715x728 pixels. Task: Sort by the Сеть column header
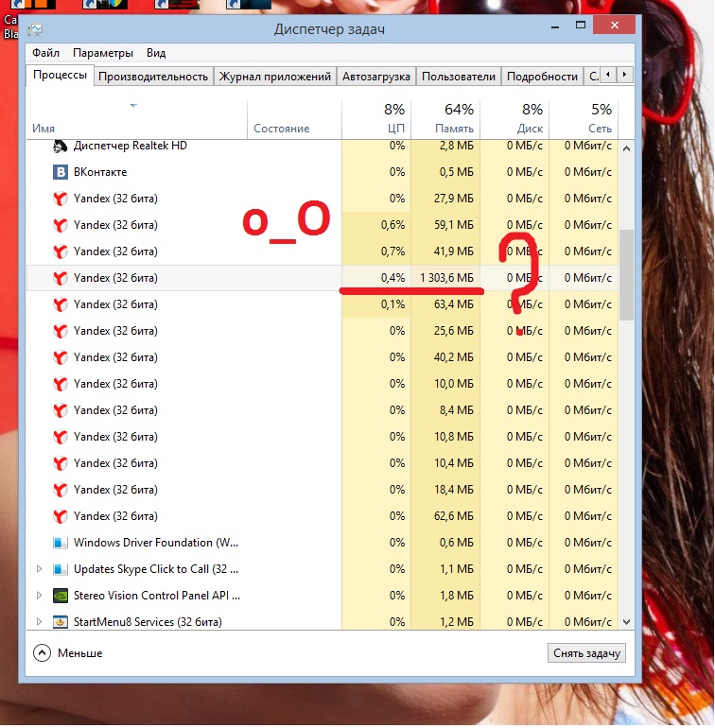[x=584, y=119]
